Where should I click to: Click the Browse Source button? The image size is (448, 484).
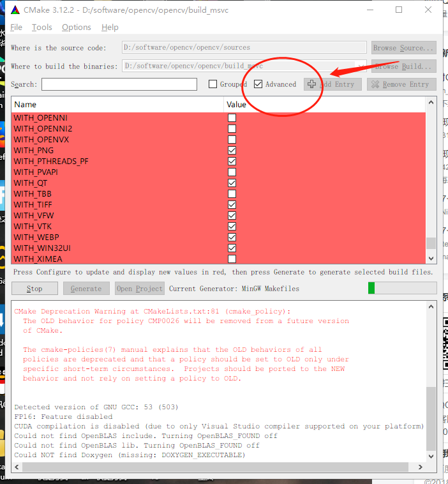click(x=403, y=48)
